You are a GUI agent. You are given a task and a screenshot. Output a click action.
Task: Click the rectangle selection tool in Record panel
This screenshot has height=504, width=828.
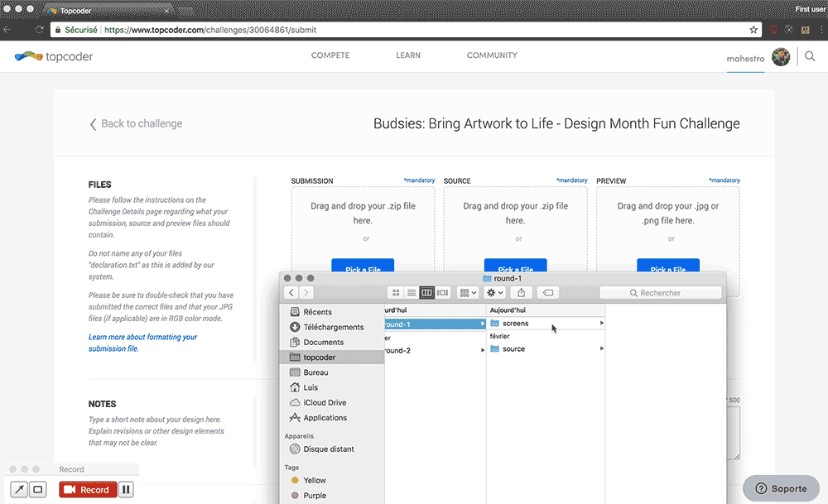tap(38, 490)
